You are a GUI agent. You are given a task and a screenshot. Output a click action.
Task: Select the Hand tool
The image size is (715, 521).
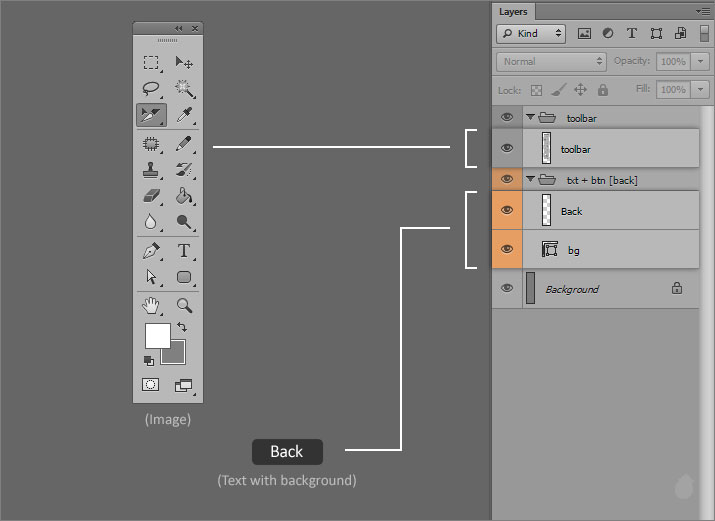tap(151, 305)
